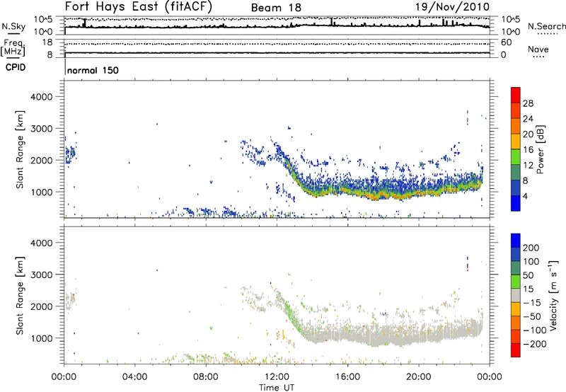Click the red bottom segment of Velocity color bar
This screenshot has width=566, height=392.
[x=516, y=350]
